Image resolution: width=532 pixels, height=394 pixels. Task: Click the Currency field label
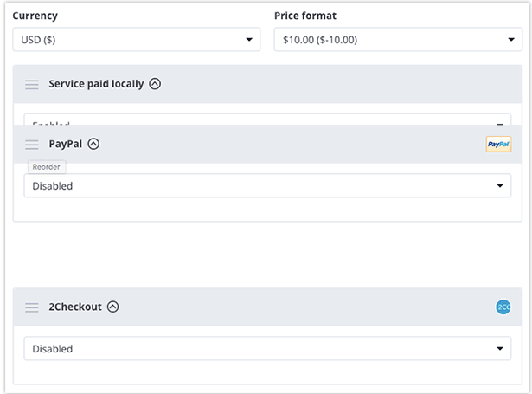tap(35, 16)
